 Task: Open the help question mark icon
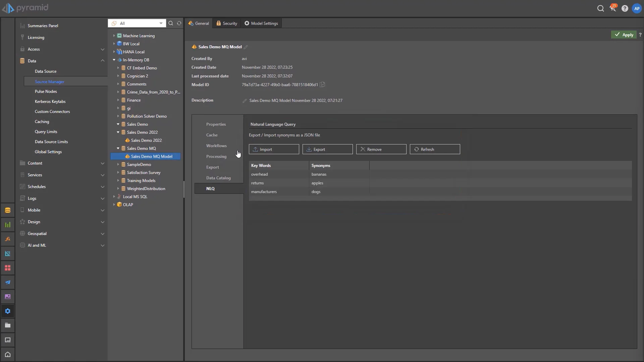625,9
